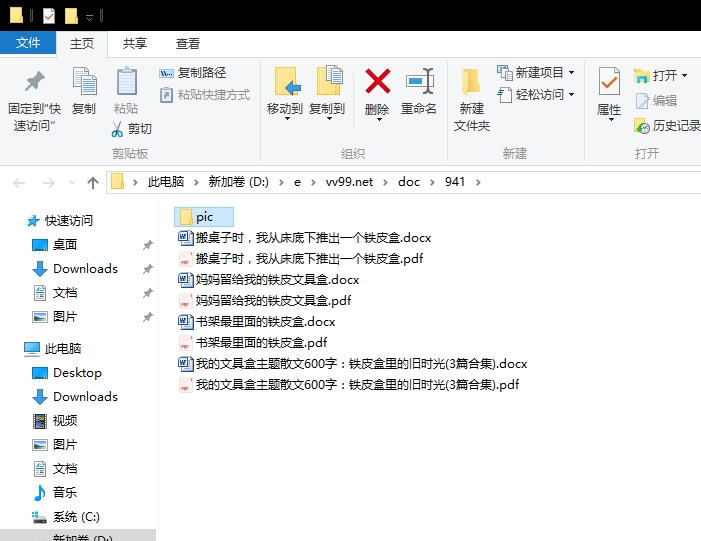Click the Up one level arrow
This screenshot has width=701, height=541.
click(x=93, y=182)
